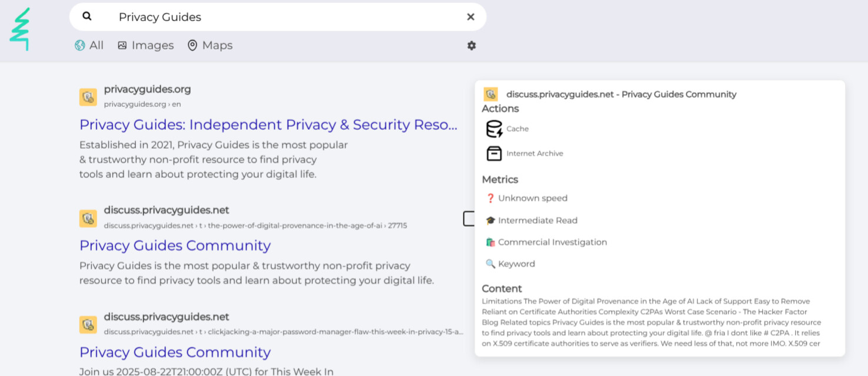The width and height of the screenshot is (868, 376).
Task: Click the breadcrumb ending in 27715
Action: tap(255, 226)
